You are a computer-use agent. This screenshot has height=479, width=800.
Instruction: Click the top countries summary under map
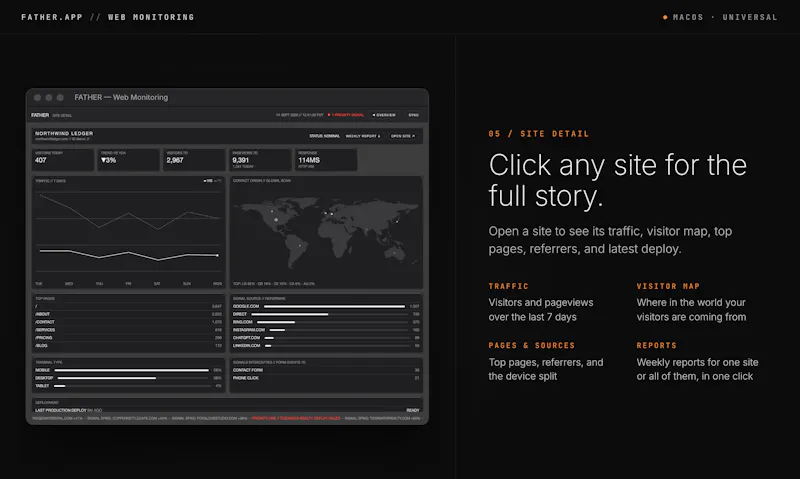274,284
